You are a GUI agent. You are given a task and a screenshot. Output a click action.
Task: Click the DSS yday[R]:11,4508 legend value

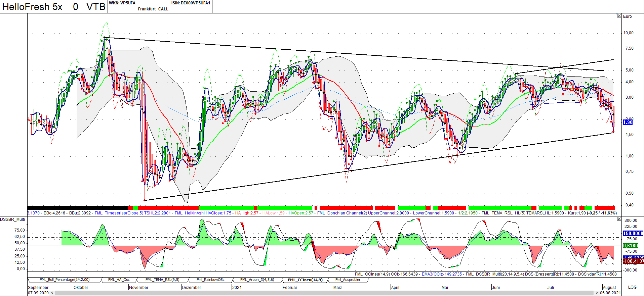point(597,274)
